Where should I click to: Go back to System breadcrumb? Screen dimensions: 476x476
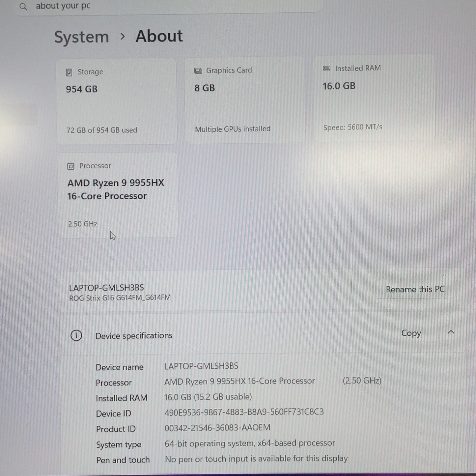point(81,37)
